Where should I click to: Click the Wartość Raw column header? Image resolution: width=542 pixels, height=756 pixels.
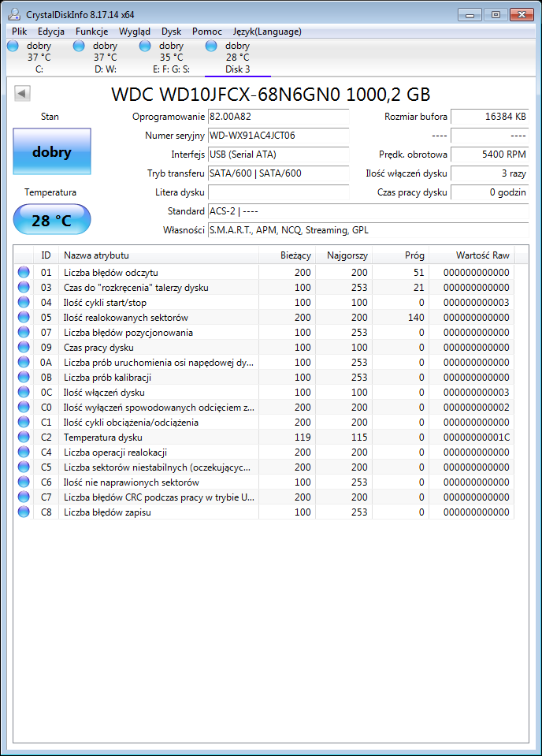[x=472, y=255]
